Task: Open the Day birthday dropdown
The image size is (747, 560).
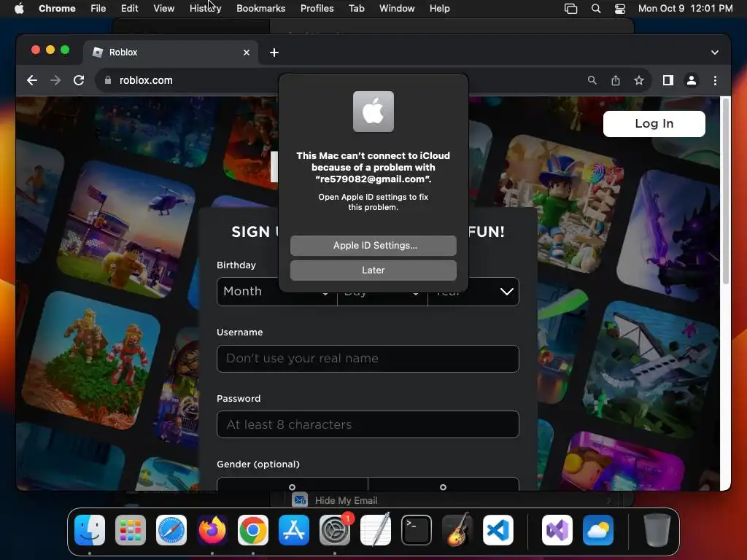Action: point(382,292)
